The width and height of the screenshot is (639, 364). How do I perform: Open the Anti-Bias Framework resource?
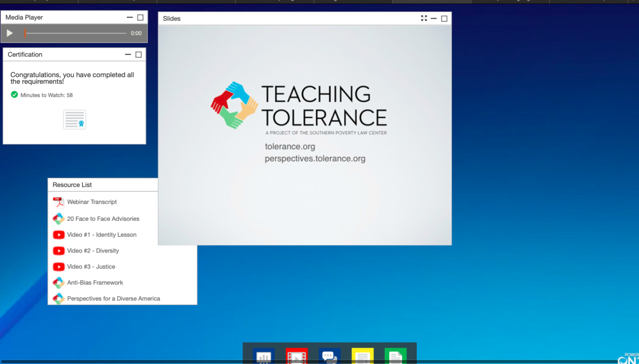coord(95,283)
